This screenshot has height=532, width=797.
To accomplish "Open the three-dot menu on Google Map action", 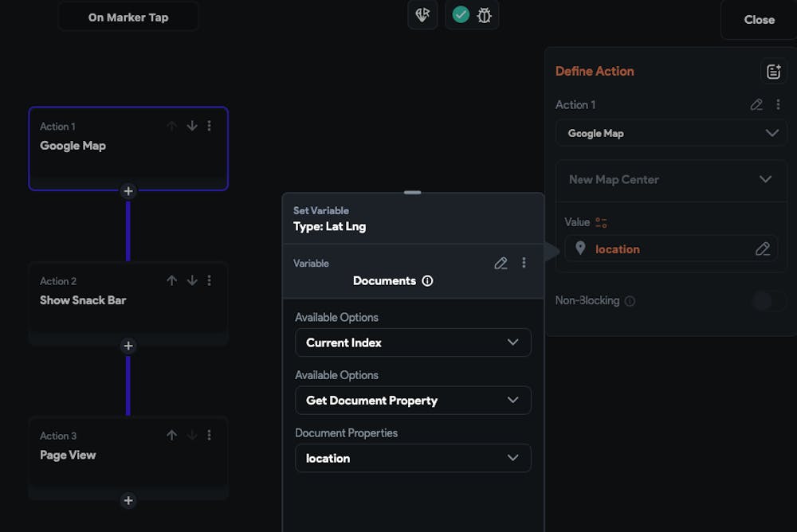I will (210, 126).
